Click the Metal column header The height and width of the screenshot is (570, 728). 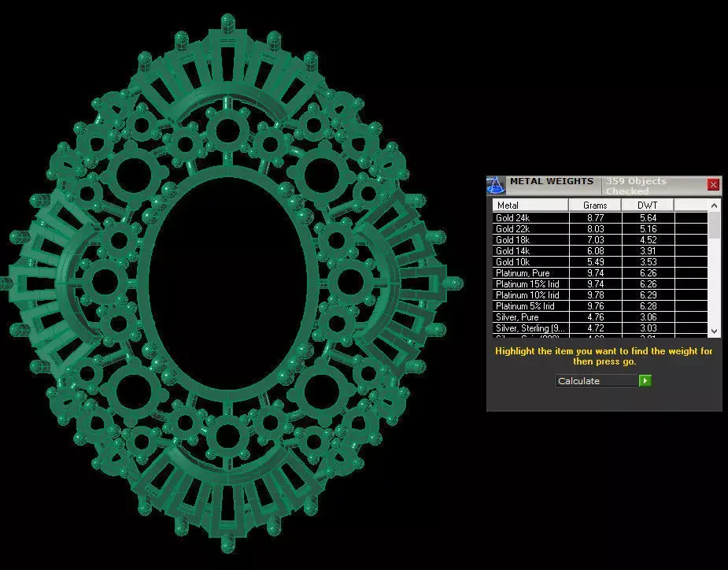pyautogui.click(x=530, y=205)
